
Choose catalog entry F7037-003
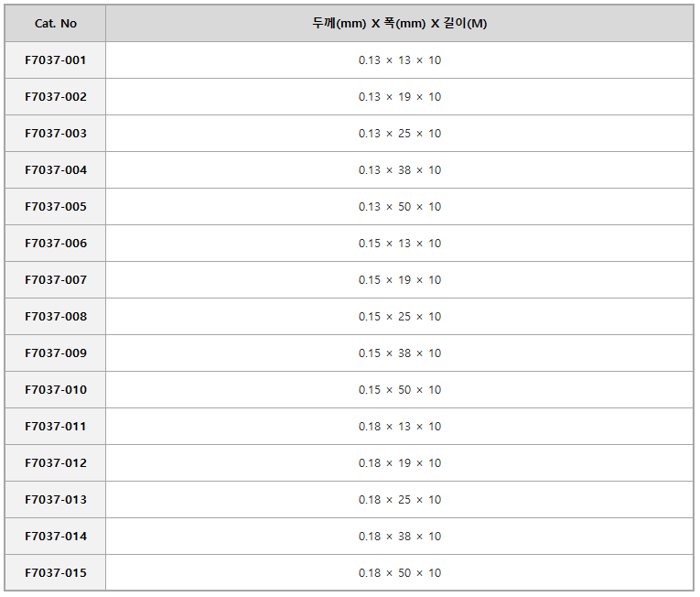coord(55,133)
